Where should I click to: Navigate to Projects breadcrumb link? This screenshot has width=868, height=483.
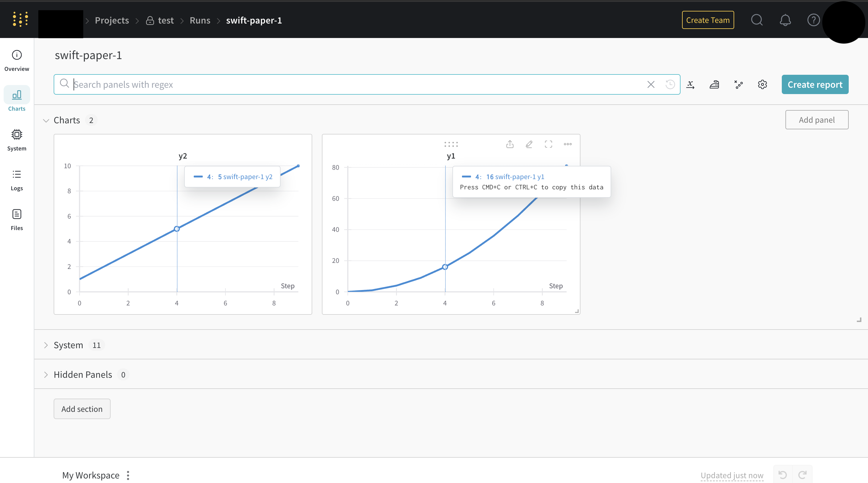click(x=112, y=21)
